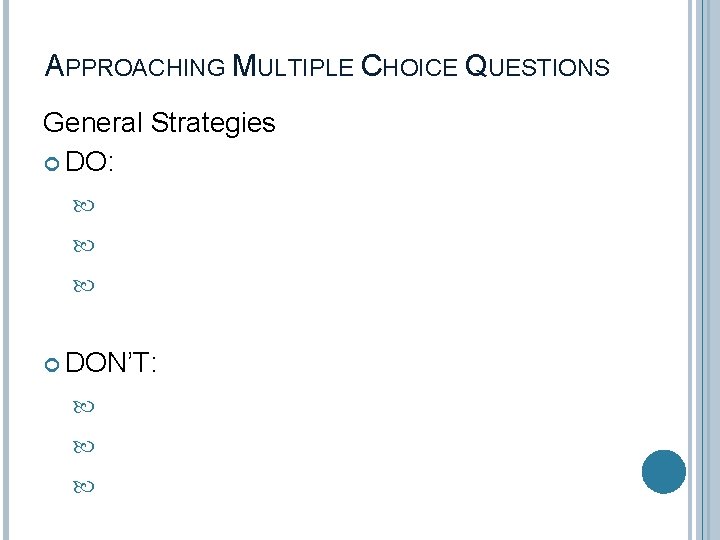This screenshot has height=540, width=720.
Task: Click the second empty bullet under DO
Action: (x=85, y=246)
